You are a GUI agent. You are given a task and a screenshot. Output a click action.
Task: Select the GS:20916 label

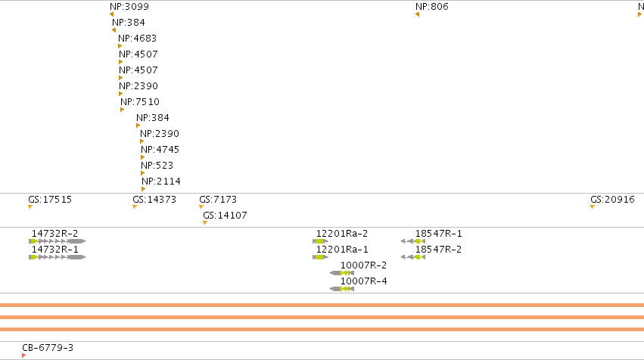(x=612, y=200)
